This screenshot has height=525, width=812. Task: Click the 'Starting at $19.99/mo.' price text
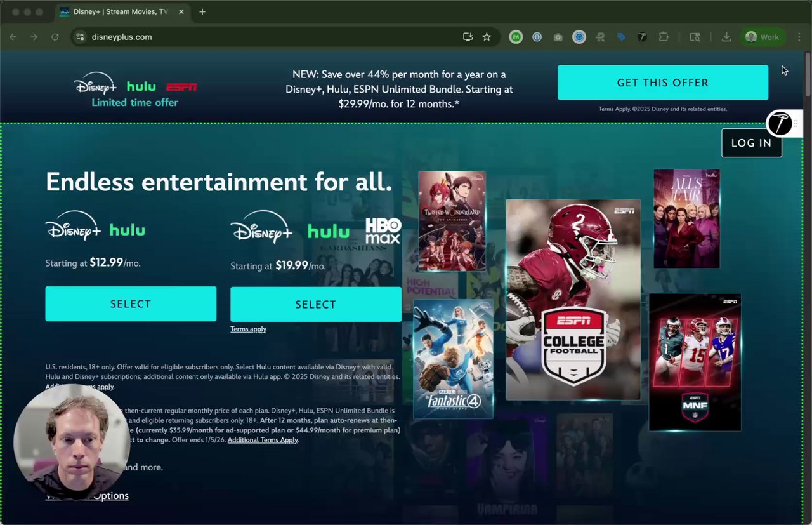(x=278, y=266)
